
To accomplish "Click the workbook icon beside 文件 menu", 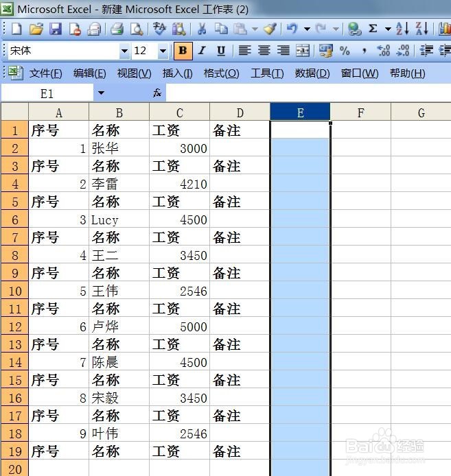I will point(16,73).
